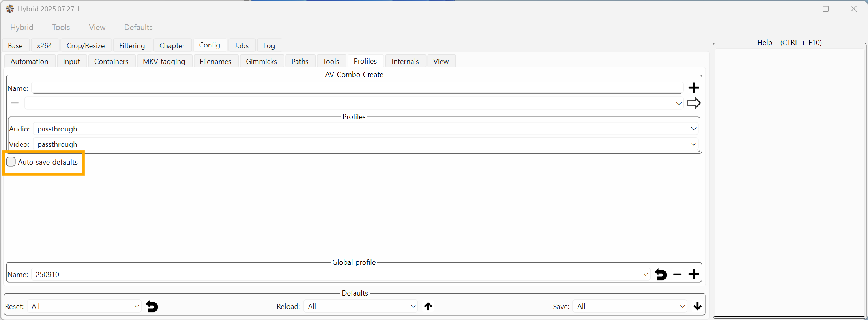Switch to the Chapter tab

(x=172, y=45)
